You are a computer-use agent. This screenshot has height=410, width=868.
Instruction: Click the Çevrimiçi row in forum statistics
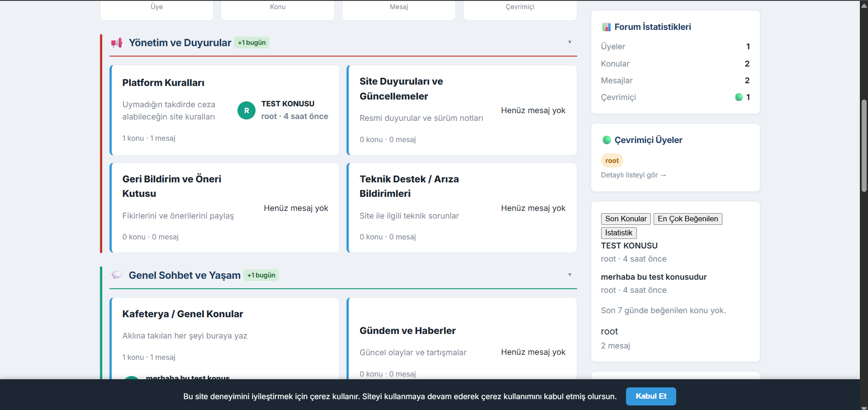675,97
